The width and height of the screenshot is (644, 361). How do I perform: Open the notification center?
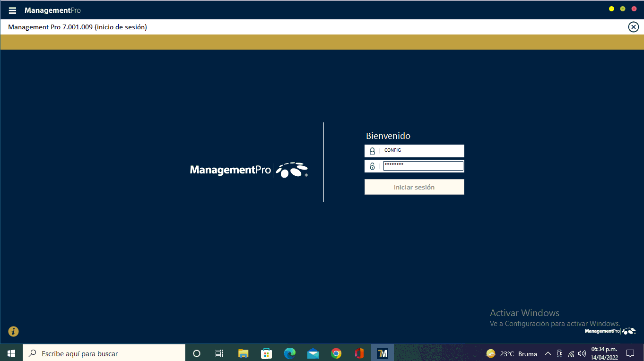pyautogui.click(x=630, y=353)
